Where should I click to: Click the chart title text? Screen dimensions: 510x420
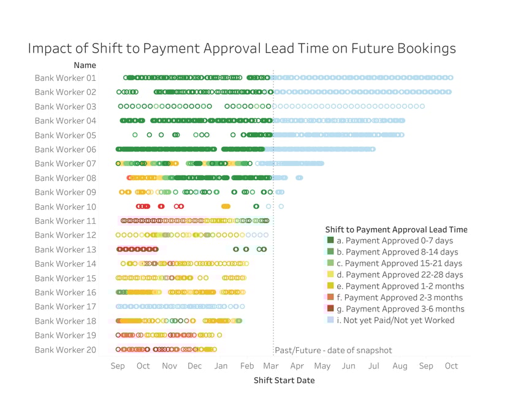click(242, 48)
